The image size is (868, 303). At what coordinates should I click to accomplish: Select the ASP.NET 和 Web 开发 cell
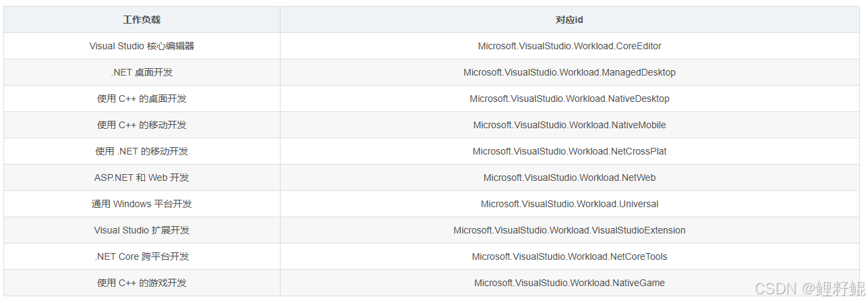point(142,177)
